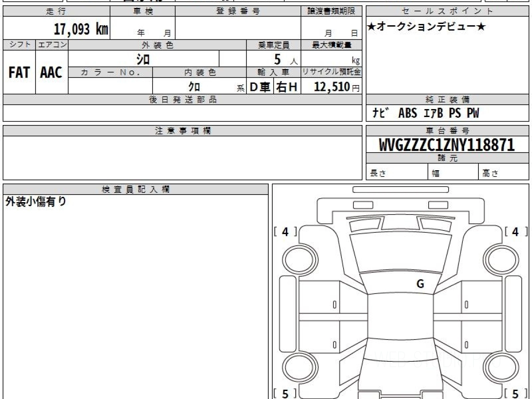Screen dimensions: 532x399
Task: Select the [4] rating at diagram's left side
Action: pos(285,231)
